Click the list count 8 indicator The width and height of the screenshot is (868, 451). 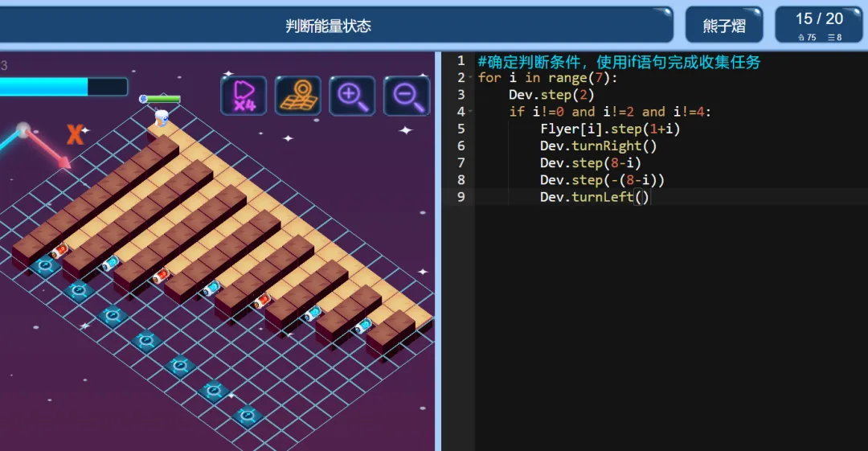(x=835, y=37)
